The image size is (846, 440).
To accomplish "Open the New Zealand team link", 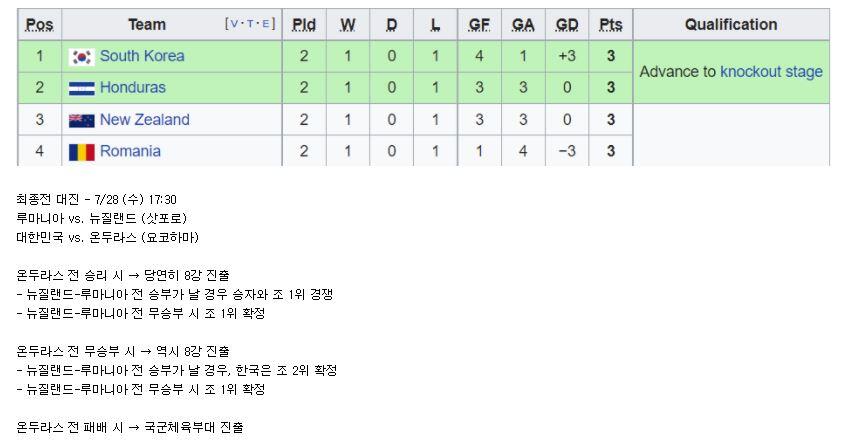I will [145, 120].
